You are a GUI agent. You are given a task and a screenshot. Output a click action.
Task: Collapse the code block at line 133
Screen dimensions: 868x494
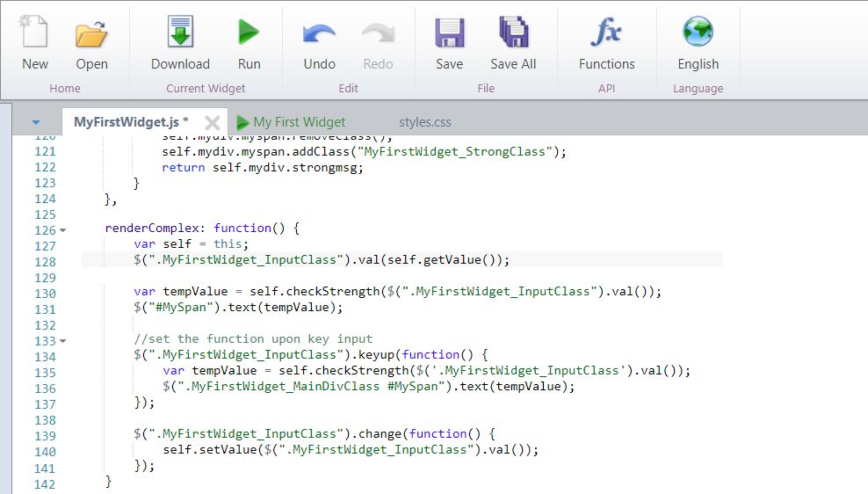pos(63,341)
